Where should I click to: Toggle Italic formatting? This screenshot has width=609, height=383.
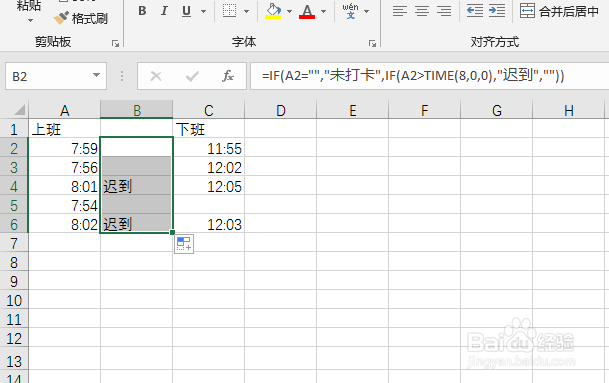click(x=164, y=11)
